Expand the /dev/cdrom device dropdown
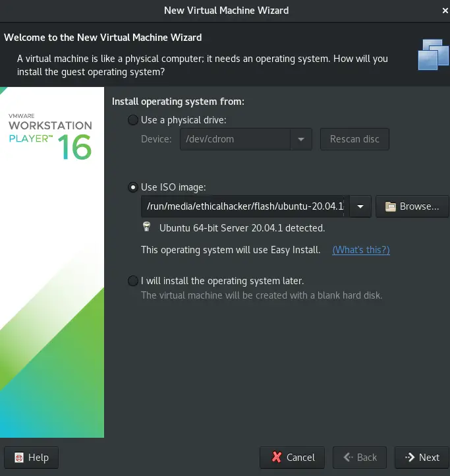Image resolution: width=450 pixels, height=476 pixels. pyautogui.click(x=301, y=139)
